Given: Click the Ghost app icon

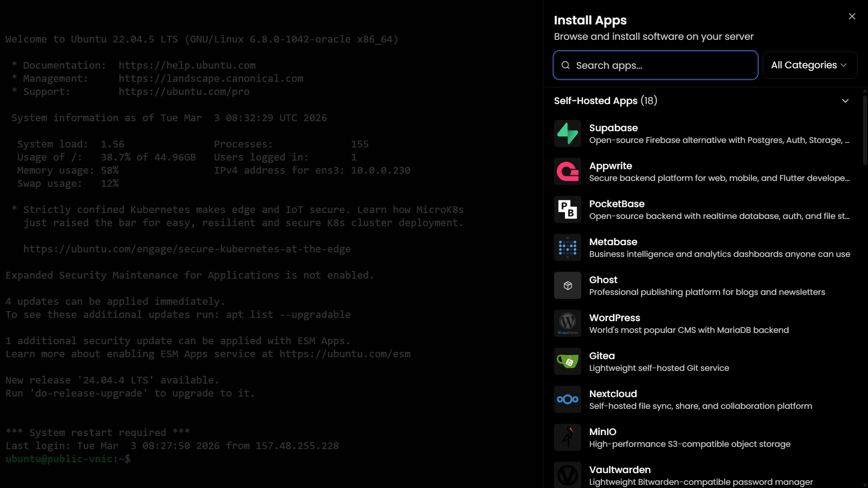Looking at the screenshot, I should click(x=567, y=285).
